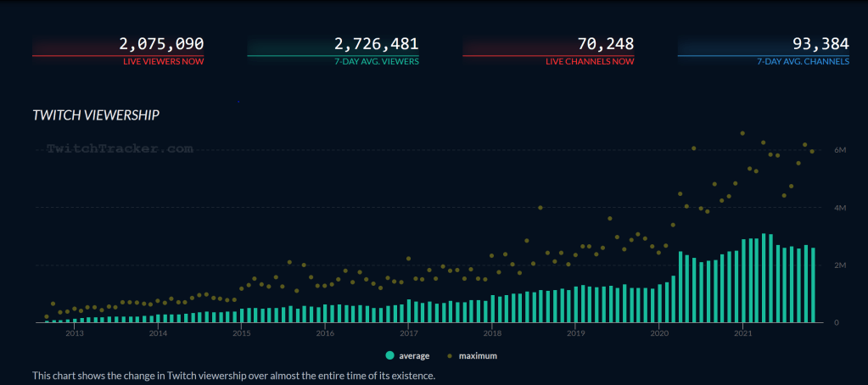Viewport: 868px width, 385px height.
Task: Click the TwitchTracker.com watermark
Action: pos(120,148)
